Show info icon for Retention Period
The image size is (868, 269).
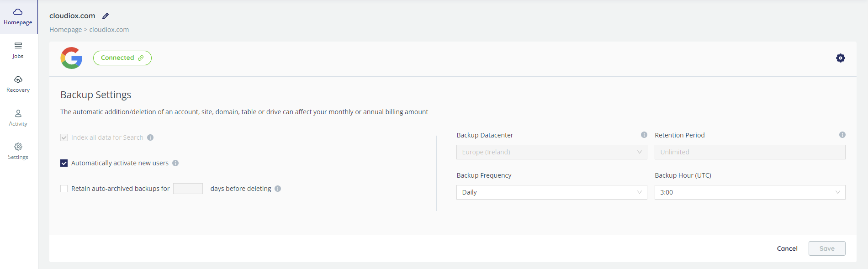click(842, 135)
